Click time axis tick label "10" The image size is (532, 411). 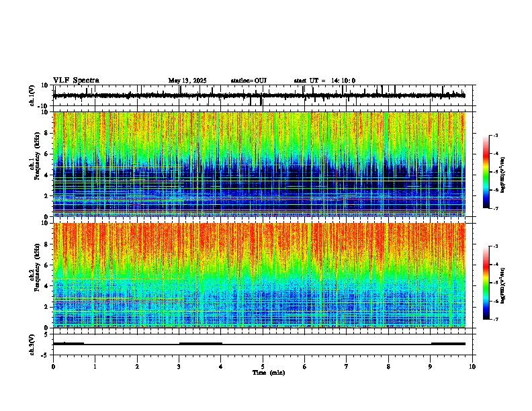[x=472, y=367]
